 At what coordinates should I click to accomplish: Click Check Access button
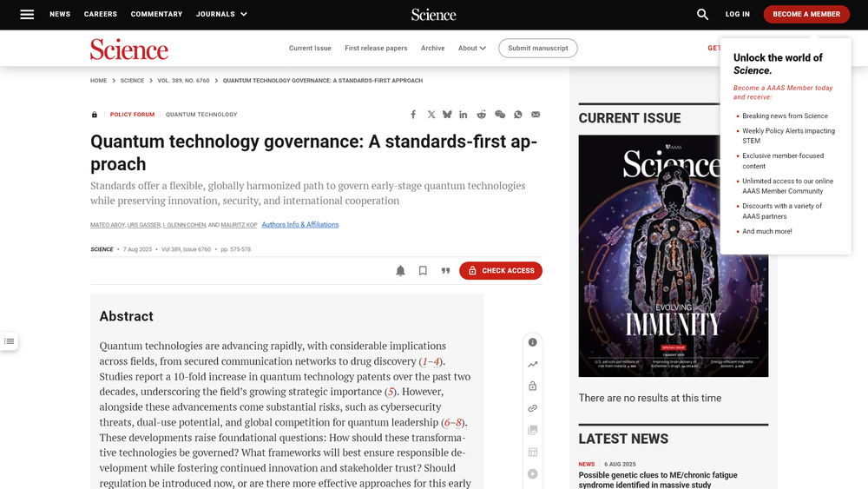(501, 271)
